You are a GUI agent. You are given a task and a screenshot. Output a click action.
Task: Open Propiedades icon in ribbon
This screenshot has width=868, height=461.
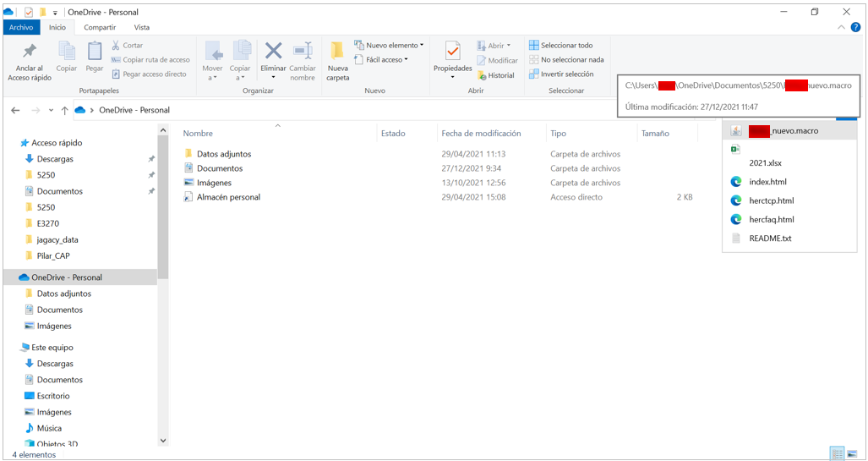coord(452,52)
